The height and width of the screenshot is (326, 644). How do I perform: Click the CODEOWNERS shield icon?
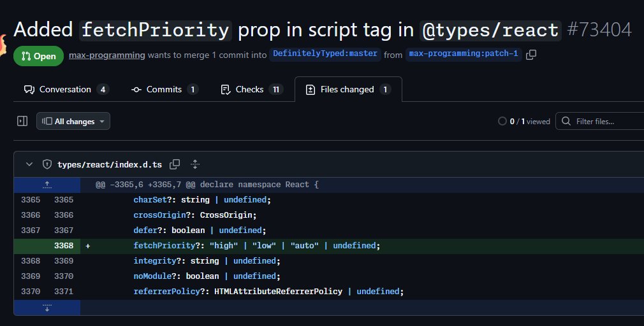click(47, 164)
